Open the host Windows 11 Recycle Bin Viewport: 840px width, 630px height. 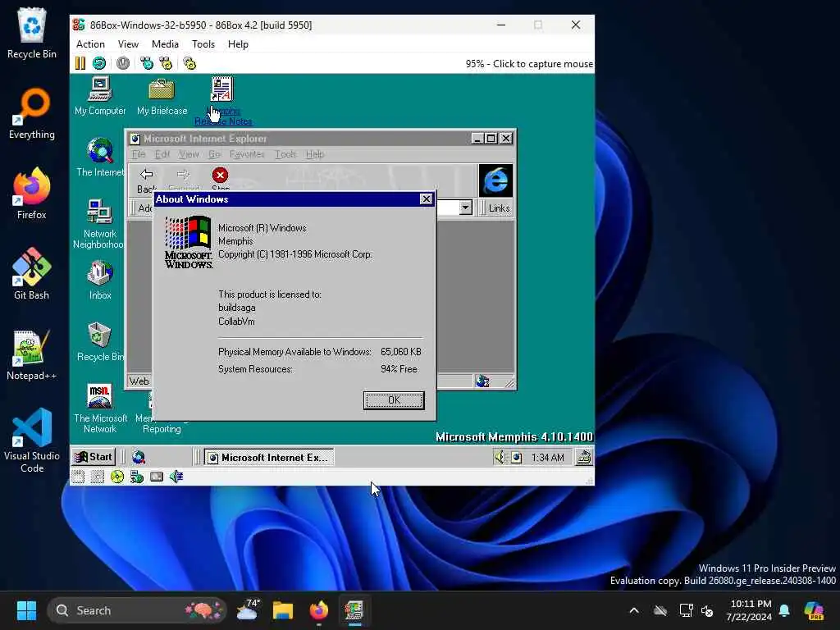[x=32, y=33]
